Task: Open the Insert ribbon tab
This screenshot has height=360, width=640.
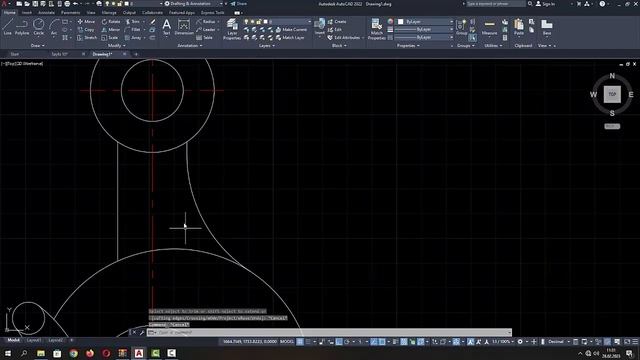Action: 27,13
